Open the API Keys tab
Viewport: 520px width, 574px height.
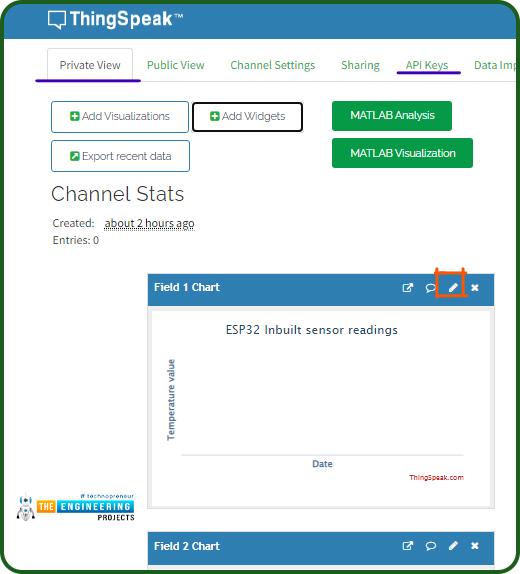(427, 65)
